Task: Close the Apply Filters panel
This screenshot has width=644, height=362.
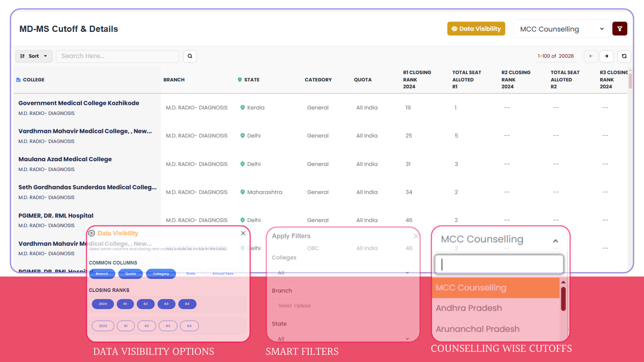Action: coord(416,236)
